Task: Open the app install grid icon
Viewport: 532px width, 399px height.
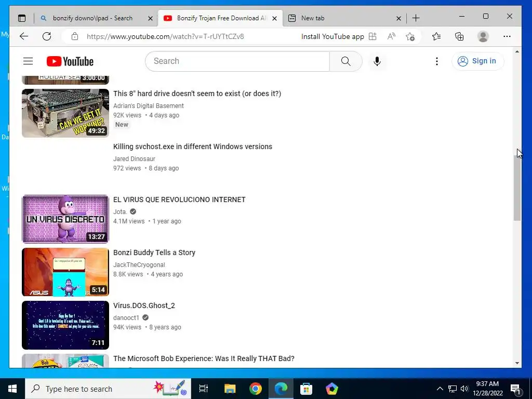Action: click(373, 36)
